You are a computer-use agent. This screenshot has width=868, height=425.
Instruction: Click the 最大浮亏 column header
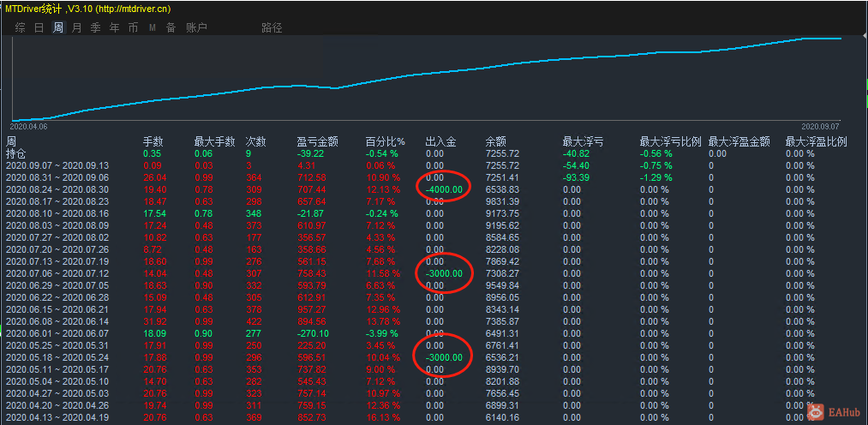point(583,141)
